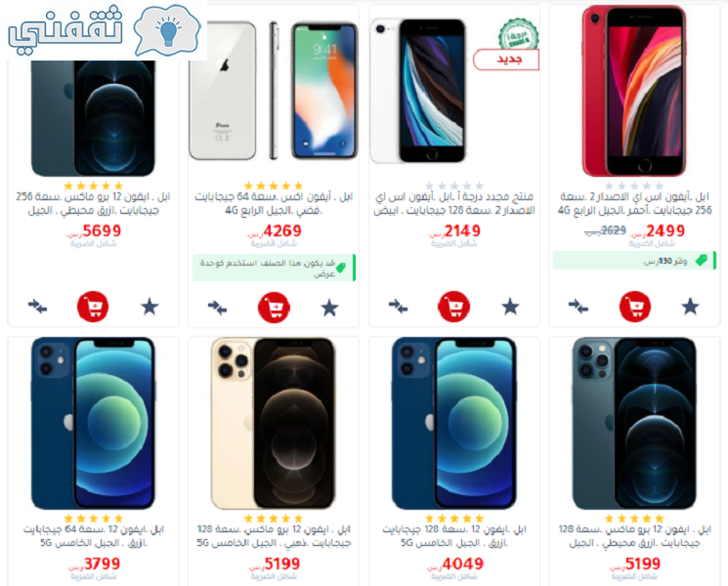This screenshot has width=728, height=586.
Task: Click the light bulb site logo
Action: [168, 30]
